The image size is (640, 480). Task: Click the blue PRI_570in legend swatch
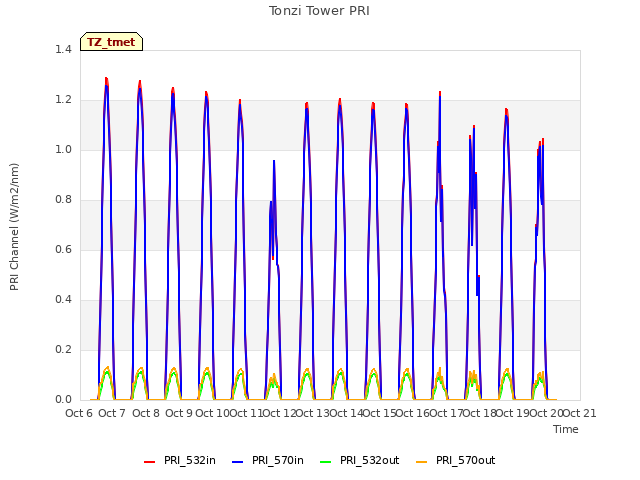point(238,462)
